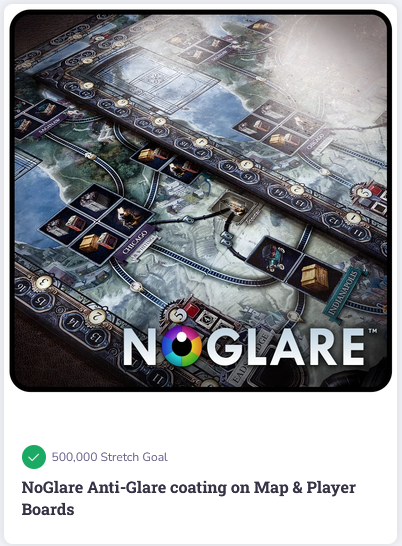Open the NoGlare Anti-Glare coating title
402x546 pixels.
188,498
